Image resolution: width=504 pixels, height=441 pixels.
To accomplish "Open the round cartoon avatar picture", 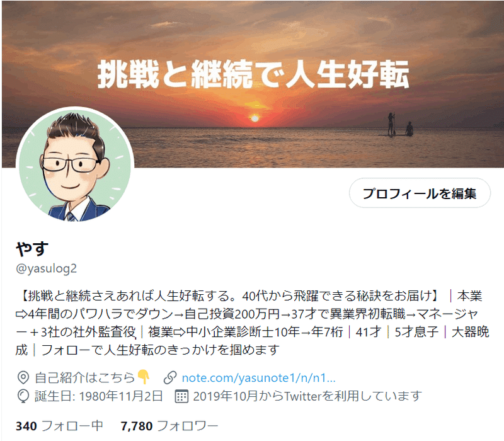I will (75, 166).
